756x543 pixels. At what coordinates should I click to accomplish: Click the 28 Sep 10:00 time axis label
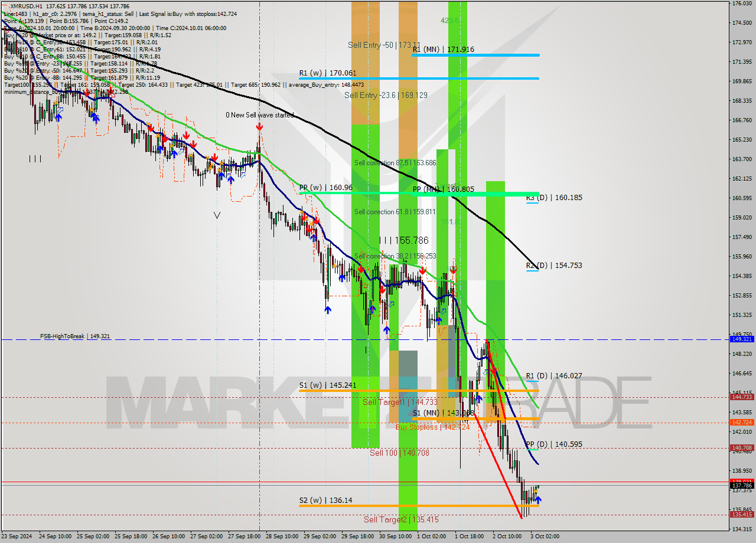(x=282, y=537)
